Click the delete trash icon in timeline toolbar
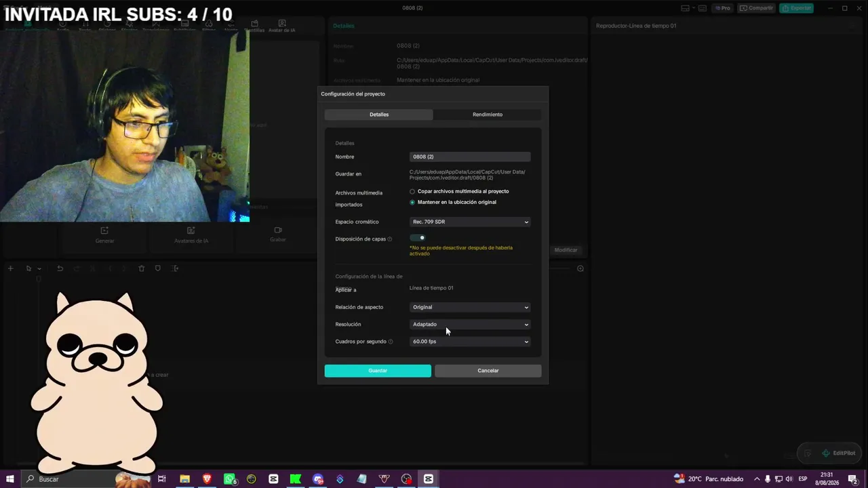This screenshot has height=488, width=868. pos(141,268)
